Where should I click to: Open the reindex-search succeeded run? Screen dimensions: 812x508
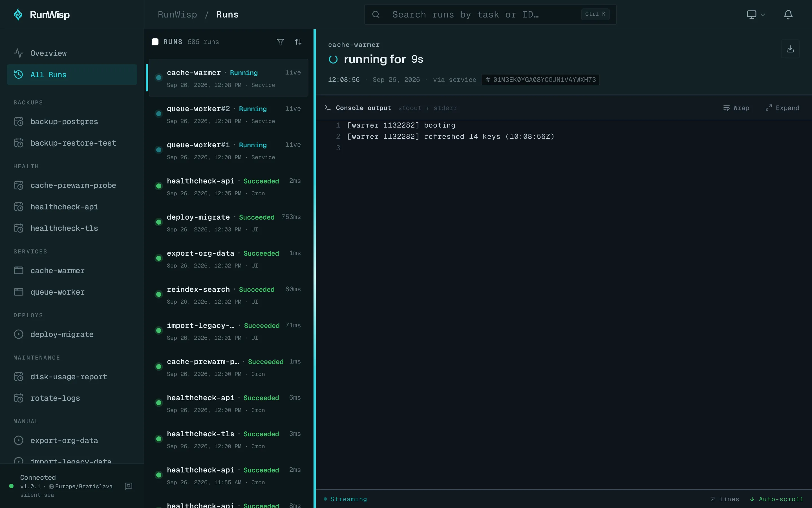coord(228,295)
